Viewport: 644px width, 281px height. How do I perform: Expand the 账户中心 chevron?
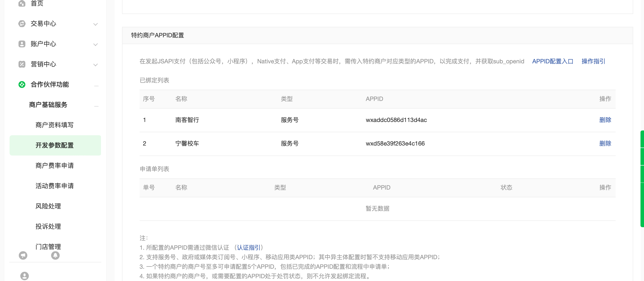(95, 45)
